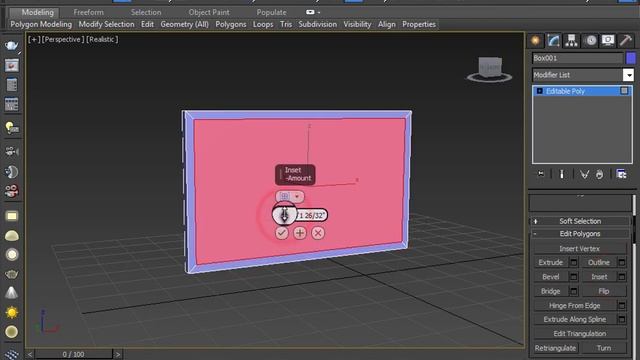Click the light bulb lister icon
The image size is (640, 360).
click(11, 127)
